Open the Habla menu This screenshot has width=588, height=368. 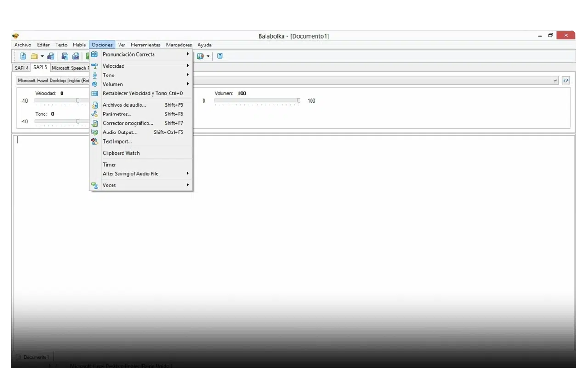click(x=79, y=45)
